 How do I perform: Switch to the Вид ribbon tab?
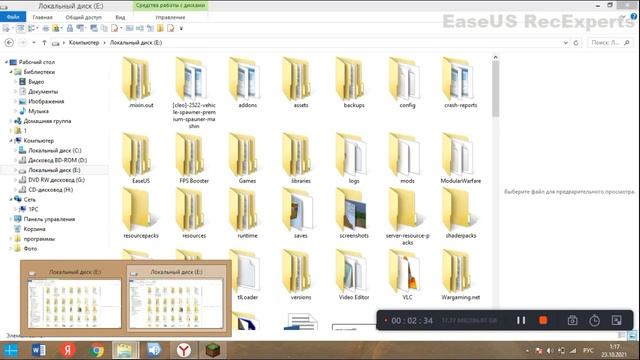[x=120, y=17]
